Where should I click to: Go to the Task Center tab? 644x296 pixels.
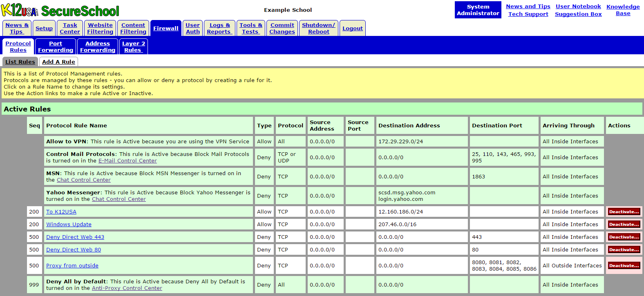(x=70, y=28)
